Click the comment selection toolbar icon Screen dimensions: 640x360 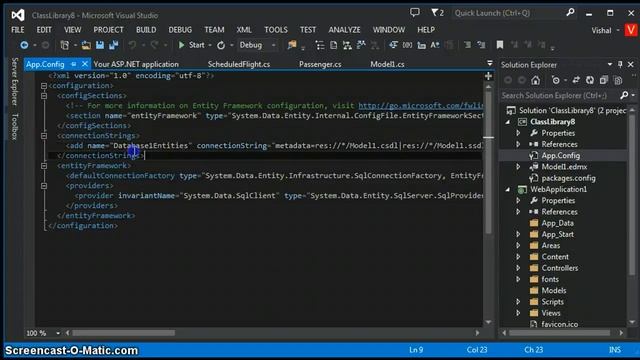467,45
